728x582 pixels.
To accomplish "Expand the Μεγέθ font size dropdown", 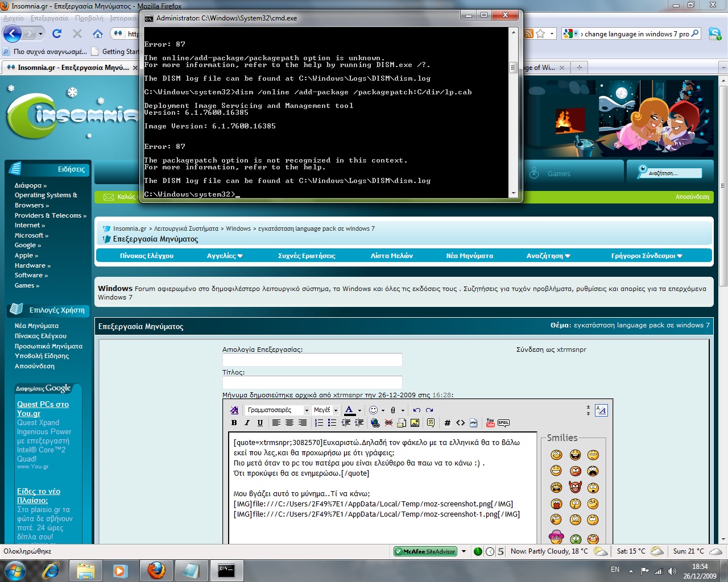I will tap(325, 410).
